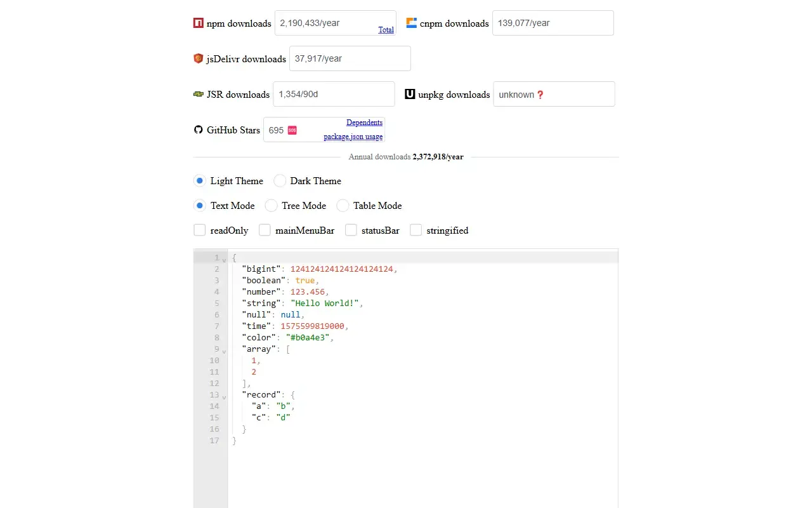The width and height of the screenshot is (812, 508).
Task: Click the boolean value true in editor
Action: coord(305,281)
